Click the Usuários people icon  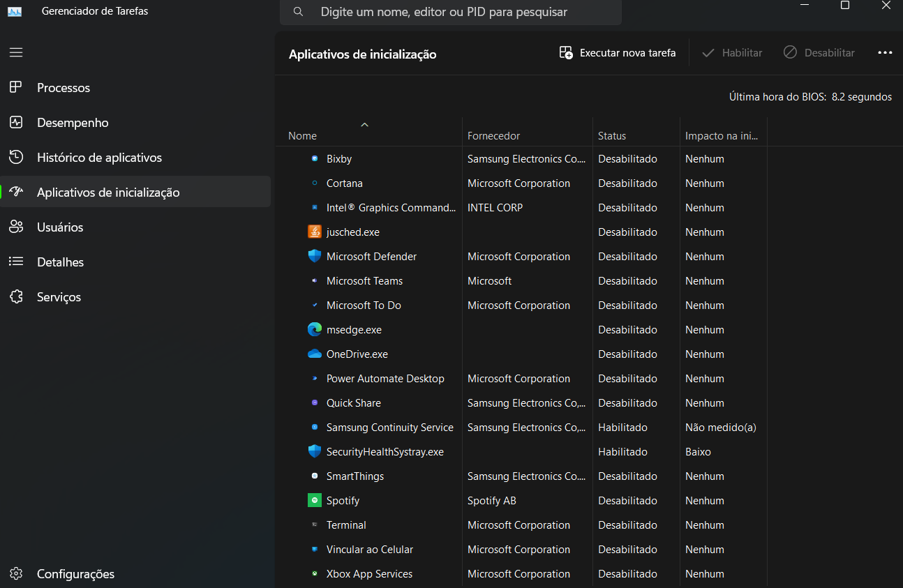point(16,227)
